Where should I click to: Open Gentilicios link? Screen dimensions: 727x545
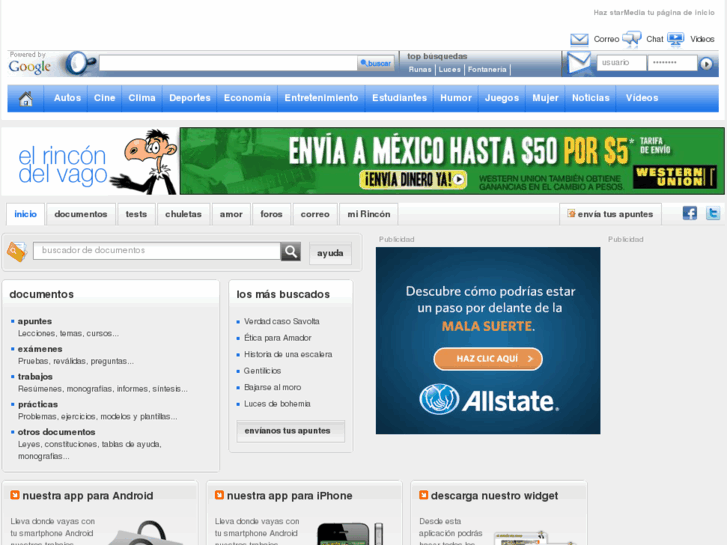tap(262, 371)
